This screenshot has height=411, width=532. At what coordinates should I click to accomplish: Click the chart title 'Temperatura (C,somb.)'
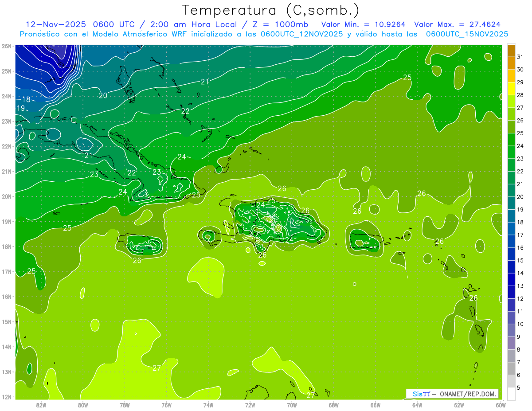click(271, 10)
